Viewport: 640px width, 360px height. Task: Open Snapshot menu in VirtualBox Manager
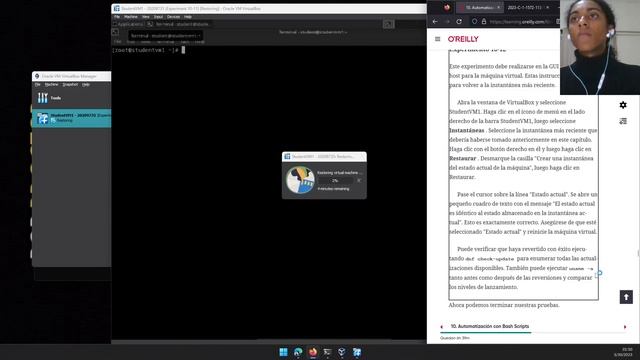pos(70,84)
